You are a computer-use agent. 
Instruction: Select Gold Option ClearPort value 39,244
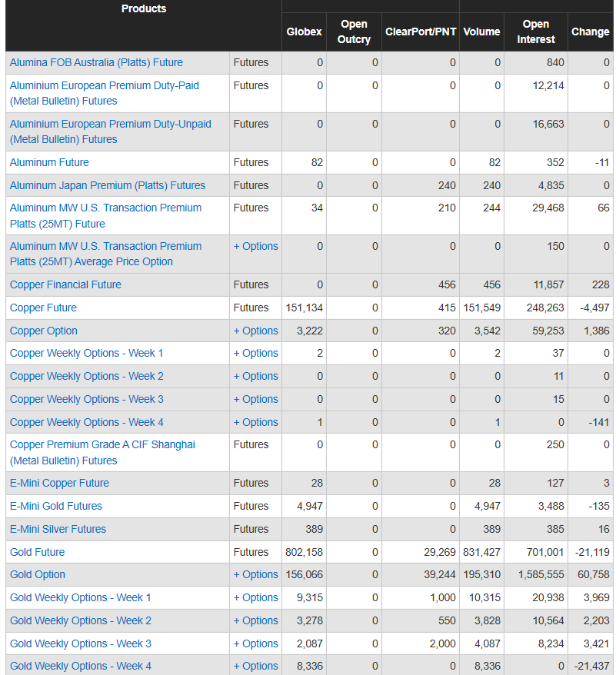point(439,575)
